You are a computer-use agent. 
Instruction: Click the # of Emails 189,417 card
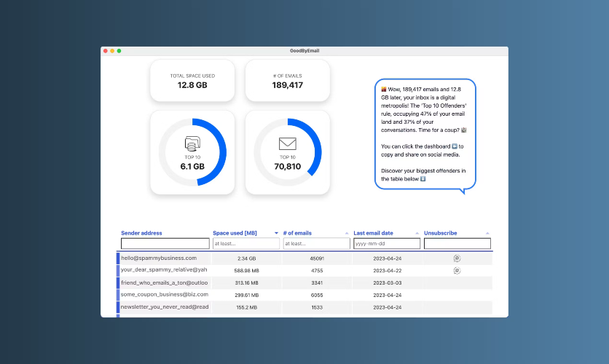[288, 81]
